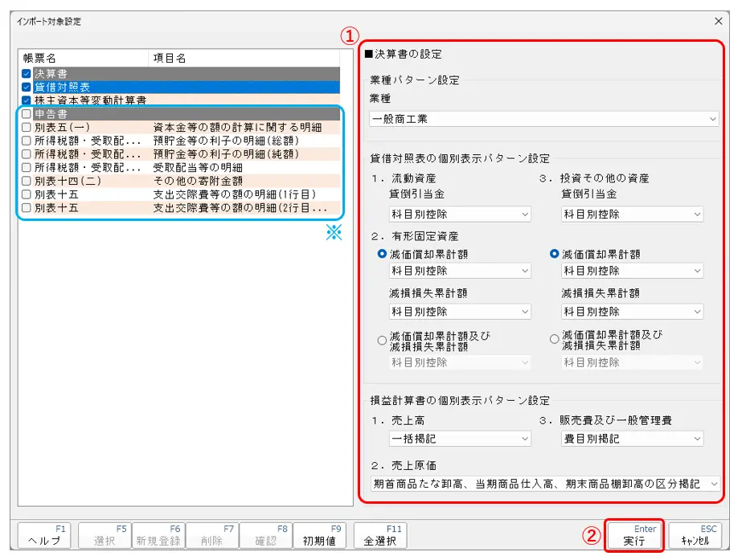Screen dimensions: 738x560
Task: Enable the 別表五(一) row checkbox
Action: pos(27,127)
